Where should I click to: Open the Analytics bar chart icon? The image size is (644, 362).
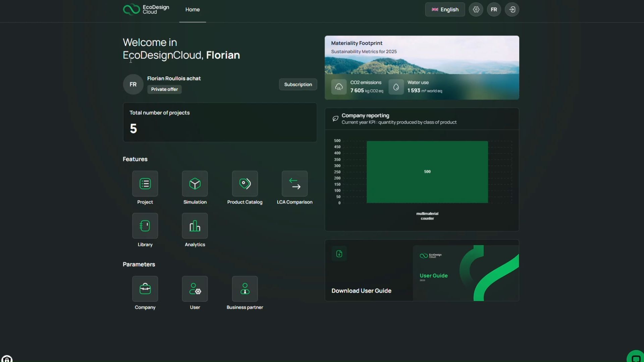coord(195,226)
